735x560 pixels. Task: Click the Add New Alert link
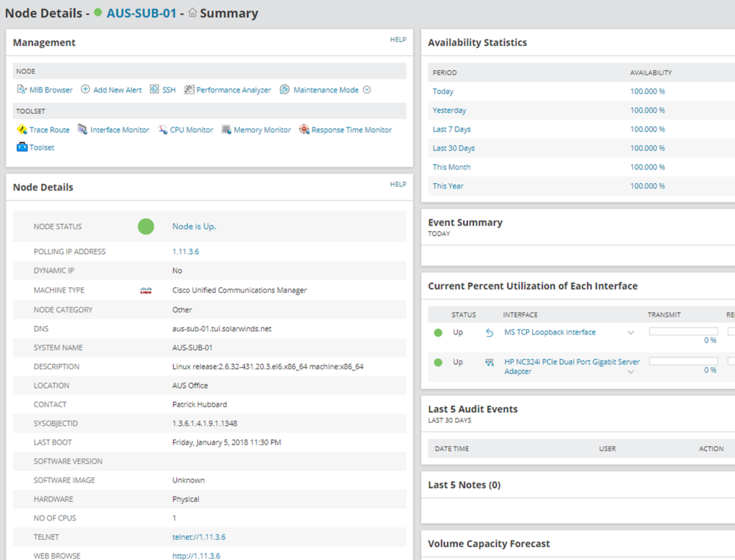117,90
